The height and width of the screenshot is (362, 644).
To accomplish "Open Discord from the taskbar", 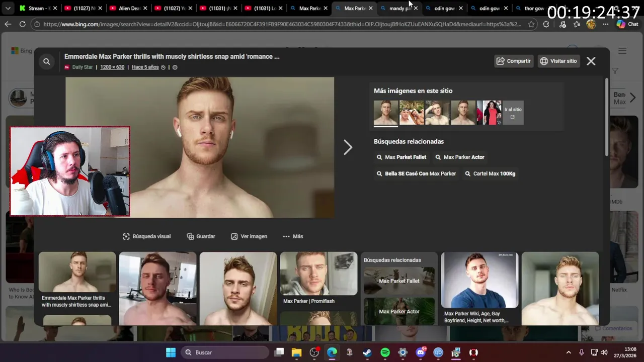I will [x=421, y=352].
